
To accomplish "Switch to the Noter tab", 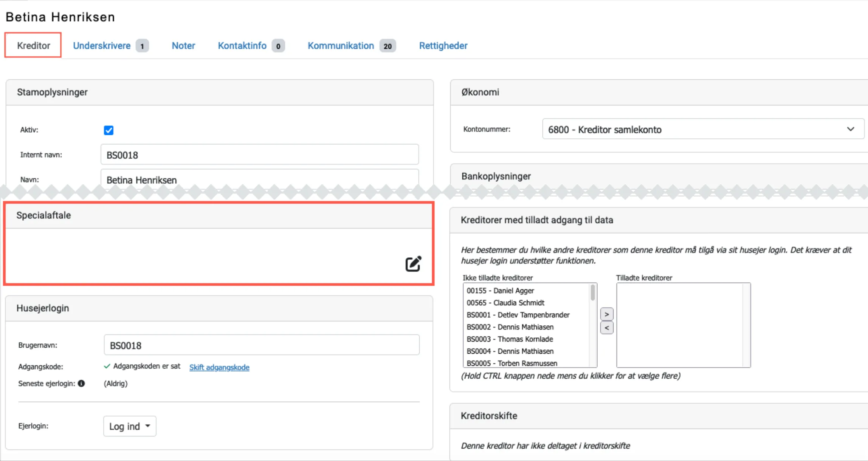I will 183,46.
